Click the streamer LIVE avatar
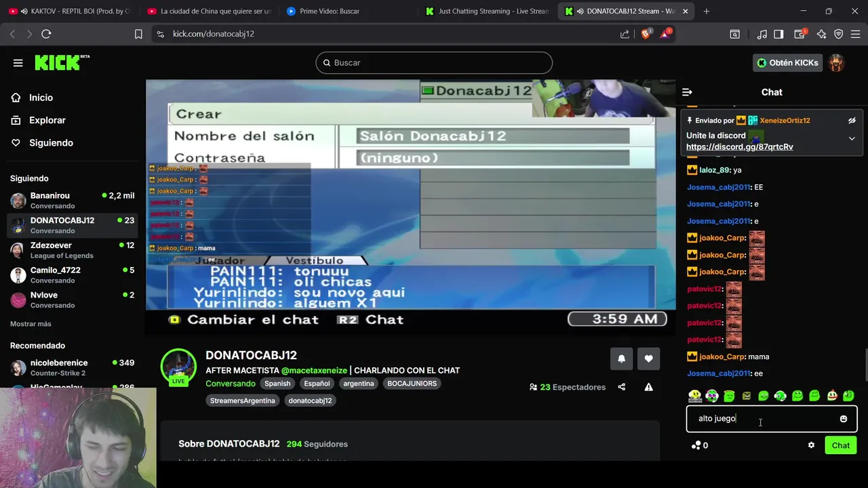The width and height of the screenshot is (868, 488). (178, 367)
